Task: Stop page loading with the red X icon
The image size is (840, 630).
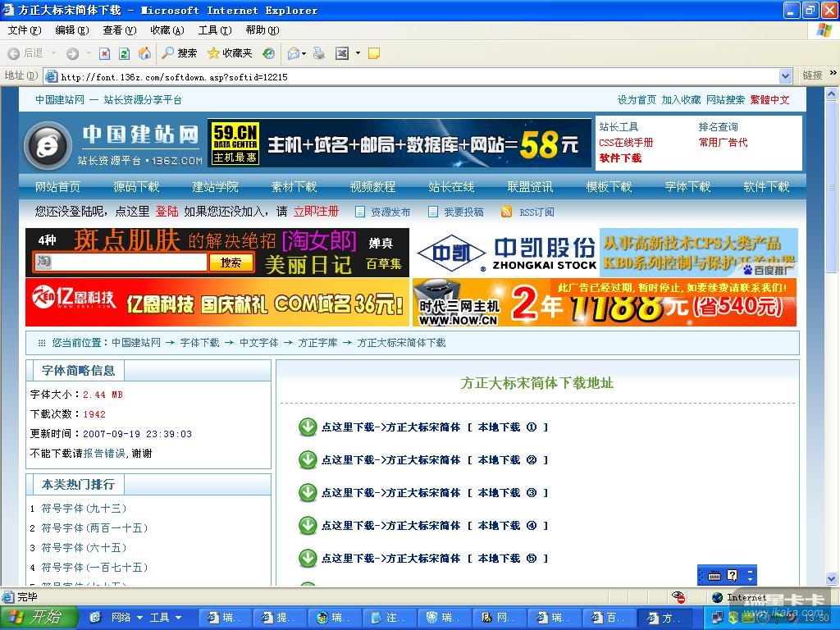Action: point(105,53)
